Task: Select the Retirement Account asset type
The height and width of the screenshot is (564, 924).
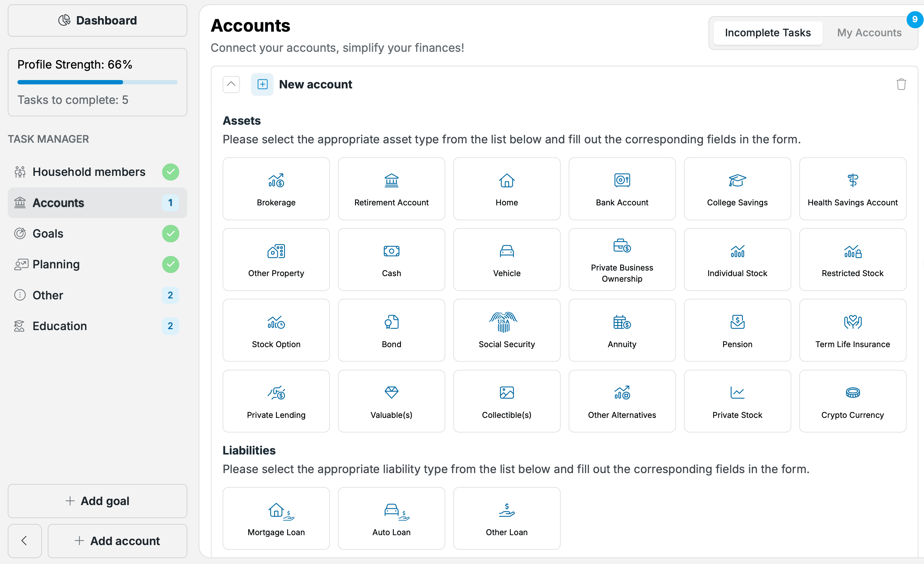Action: (x=391, y=188)
